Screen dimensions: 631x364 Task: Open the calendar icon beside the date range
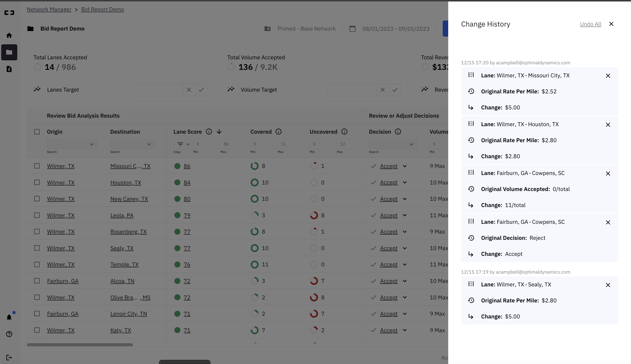(x=352, y=29)
